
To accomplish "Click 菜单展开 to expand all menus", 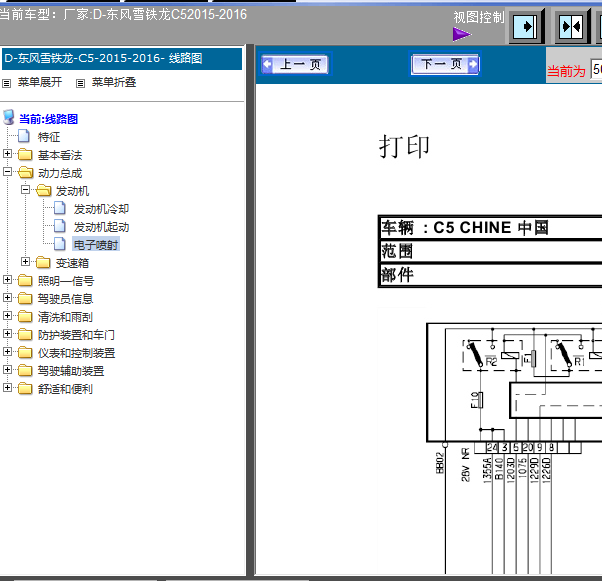I will [x=40, y=82].
